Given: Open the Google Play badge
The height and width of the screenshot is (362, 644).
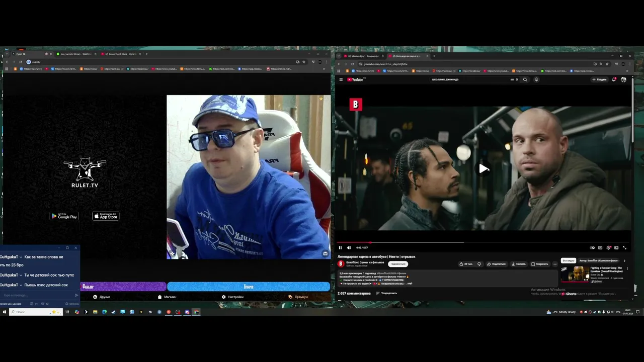Looking at the screenshot, I should [64, 216].
